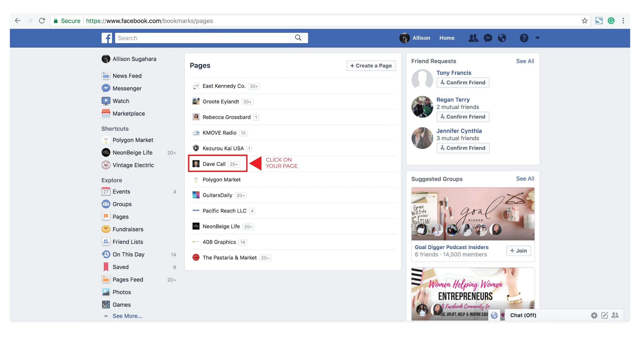Viewport: 644px width, 337px height.
Task: Open Chrome's three-dot menu
Action: pos(623,21)
